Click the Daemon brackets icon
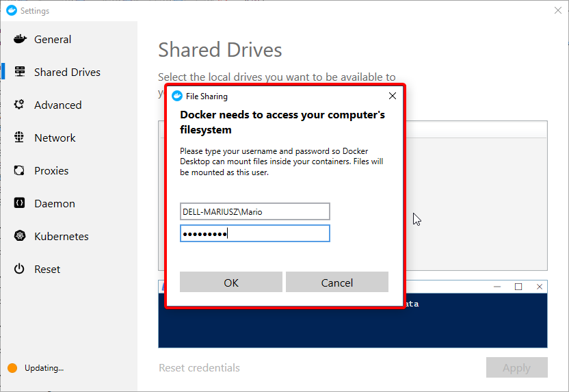The height and width of the screenshot is (392, 569). pos(20,203)
